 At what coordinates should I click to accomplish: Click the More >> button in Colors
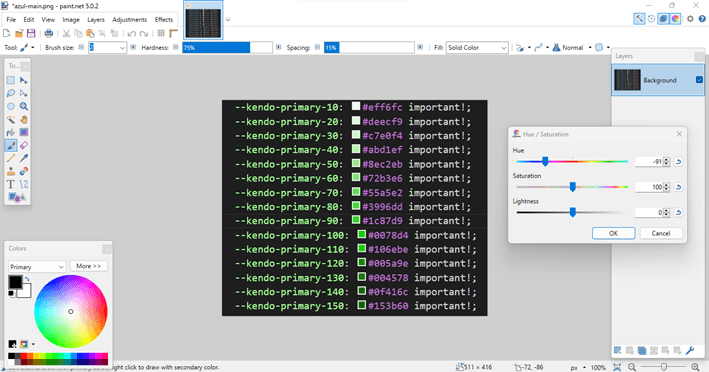coord(89,266)
